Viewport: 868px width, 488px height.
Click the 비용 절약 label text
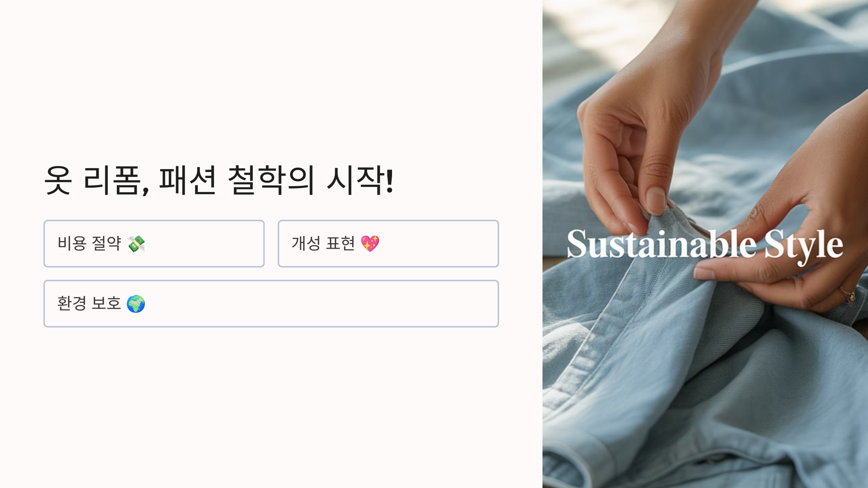click(x=89, y=244)
